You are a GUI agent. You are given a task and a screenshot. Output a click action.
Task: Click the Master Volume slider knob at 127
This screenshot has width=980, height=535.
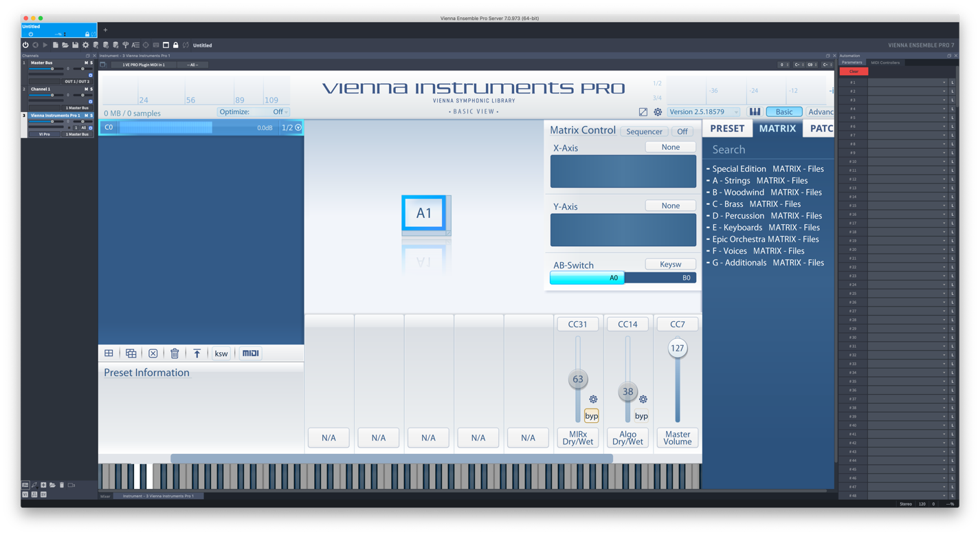coord(678,348)
